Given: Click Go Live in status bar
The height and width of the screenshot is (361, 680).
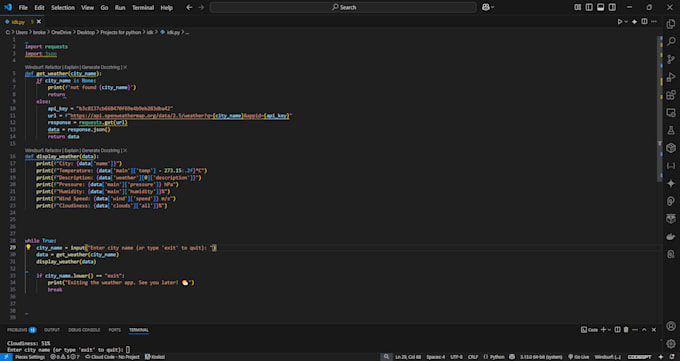Looking at the screenshot, I should (578, 357).
